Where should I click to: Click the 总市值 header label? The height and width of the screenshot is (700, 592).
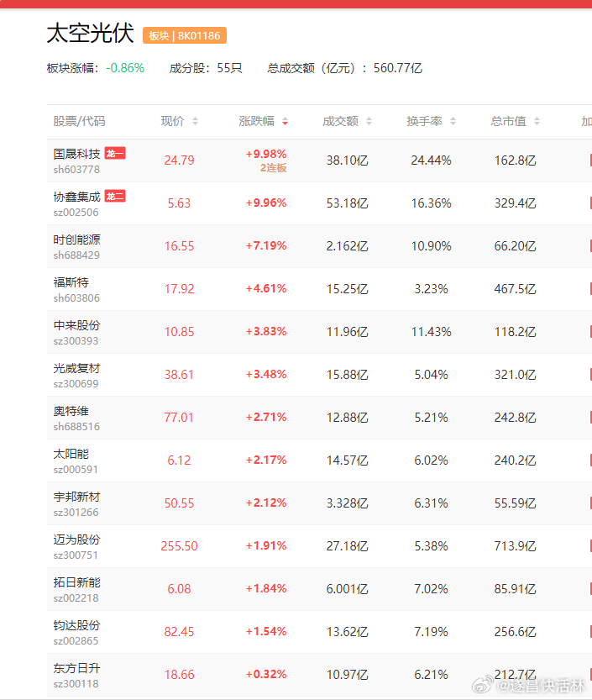pyautogui.click(x=508, y=121)
